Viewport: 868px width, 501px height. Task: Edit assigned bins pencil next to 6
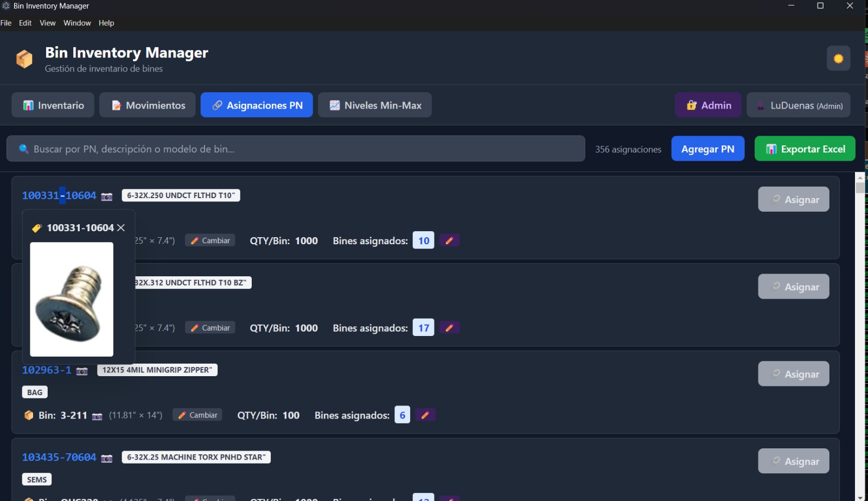pos(425,415)
